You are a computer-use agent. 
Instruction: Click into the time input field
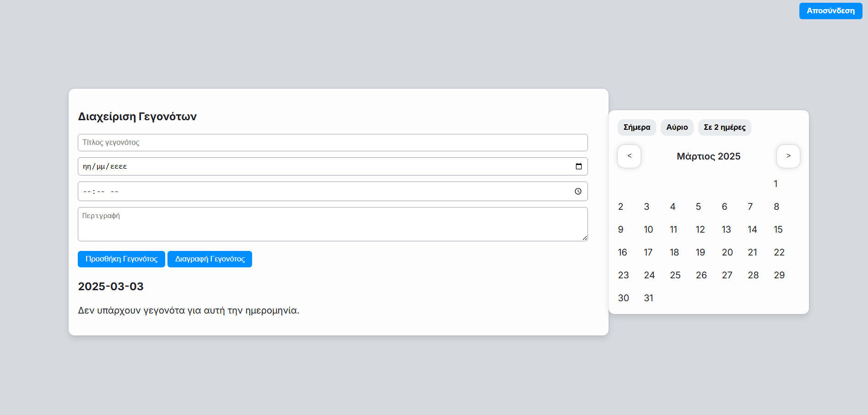pyautogui.click(x=320, y=192)
